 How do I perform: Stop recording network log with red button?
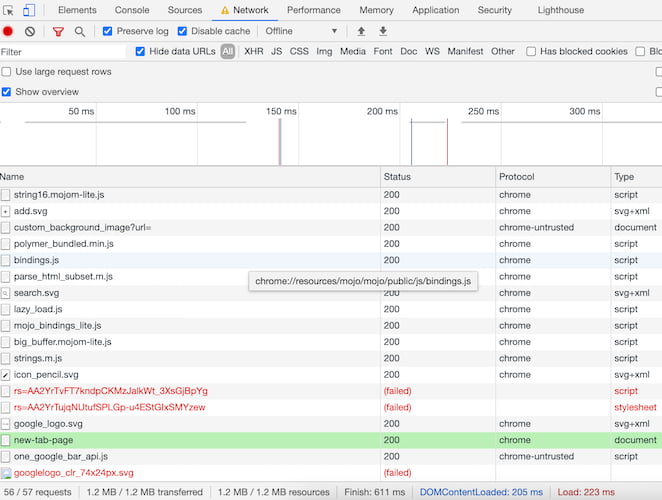tap(8, 31)
